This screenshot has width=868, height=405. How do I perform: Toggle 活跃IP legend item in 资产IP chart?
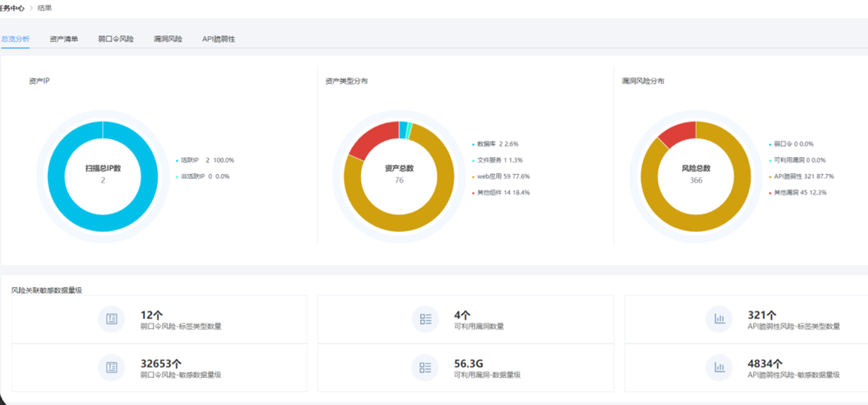point(205,160)
